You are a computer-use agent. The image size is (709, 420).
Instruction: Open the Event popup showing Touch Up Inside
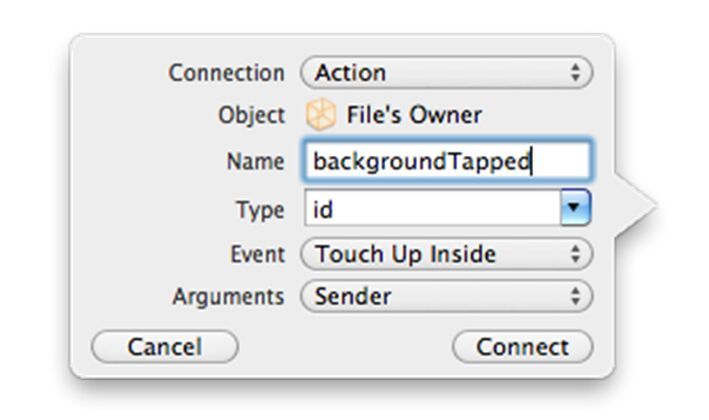[446, 254]
